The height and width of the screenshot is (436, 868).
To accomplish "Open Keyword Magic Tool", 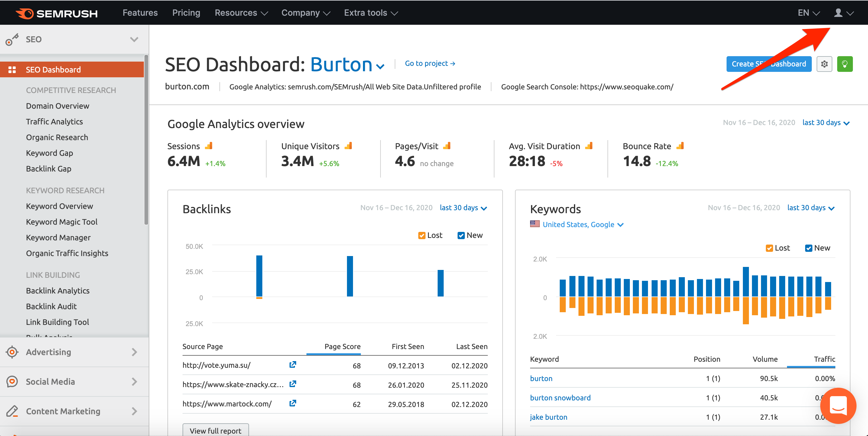I will (x=62, y=222).
